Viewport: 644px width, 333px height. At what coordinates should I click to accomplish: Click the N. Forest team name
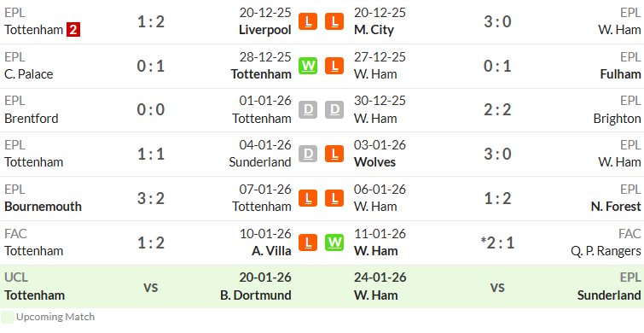point(616,207)
